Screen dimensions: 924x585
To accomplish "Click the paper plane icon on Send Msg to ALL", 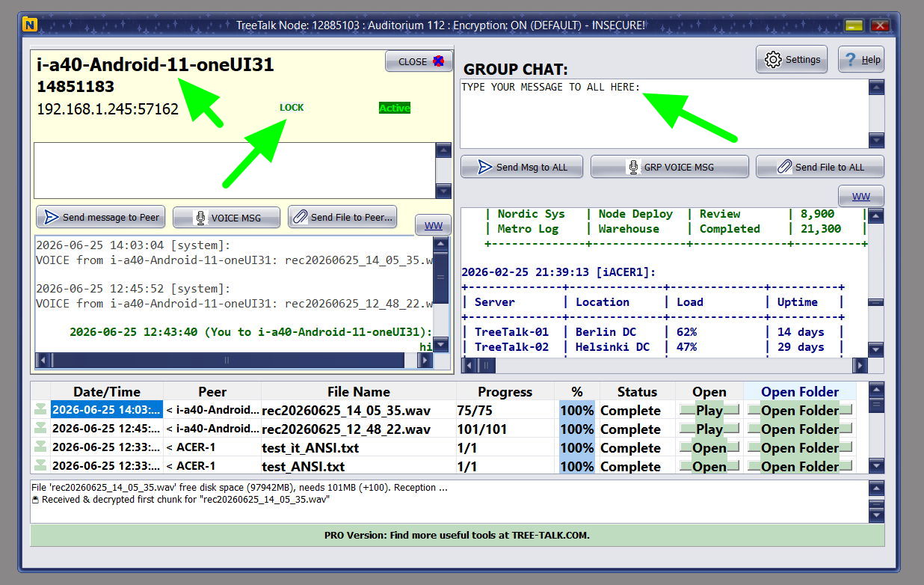I will tap(485, 167).
